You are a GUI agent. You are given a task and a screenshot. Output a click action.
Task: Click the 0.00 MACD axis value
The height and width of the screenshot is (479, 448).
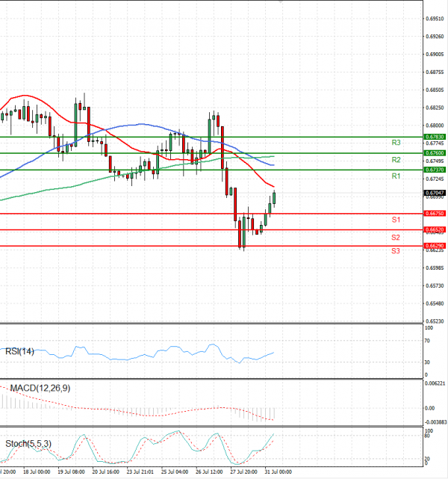point(429,409)
